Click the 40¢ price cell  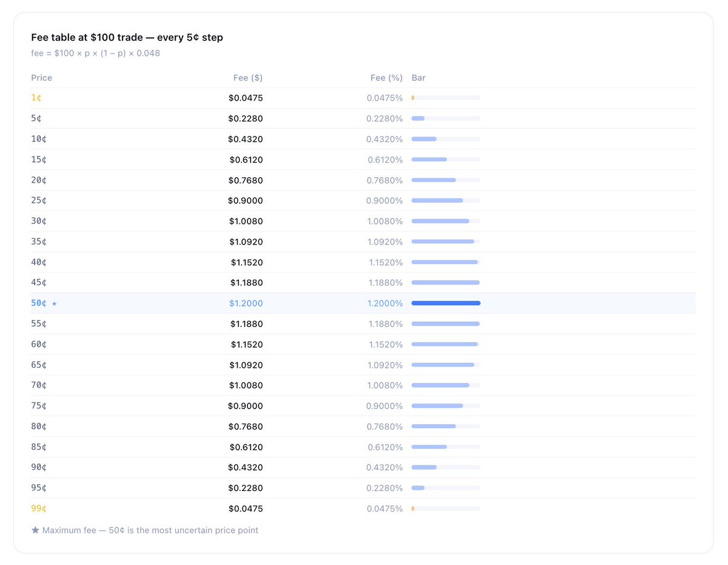point(39,262)
